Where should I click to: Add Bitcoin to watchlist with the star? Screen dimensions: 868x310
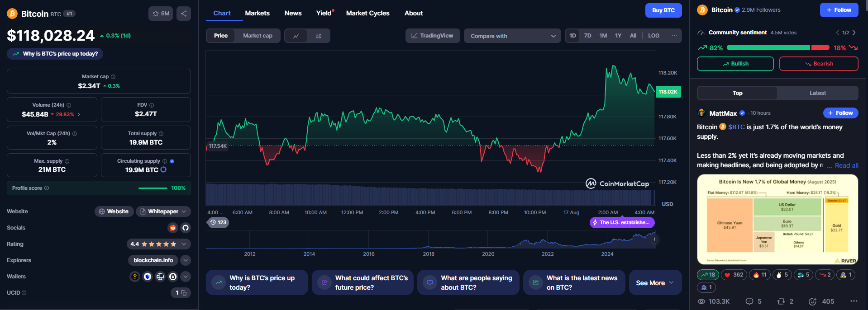(161, 14)
